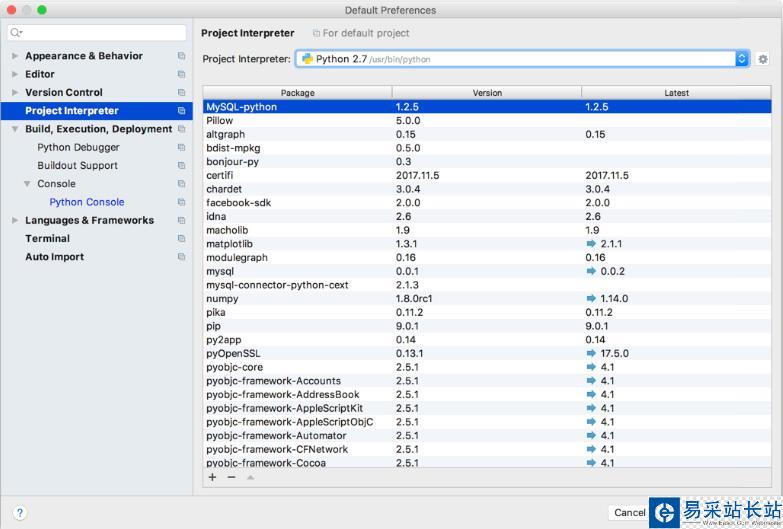This screenshot has width=783, height=529.
Task: Open the interpreter settings gear icon
Action: coord(763,59)
